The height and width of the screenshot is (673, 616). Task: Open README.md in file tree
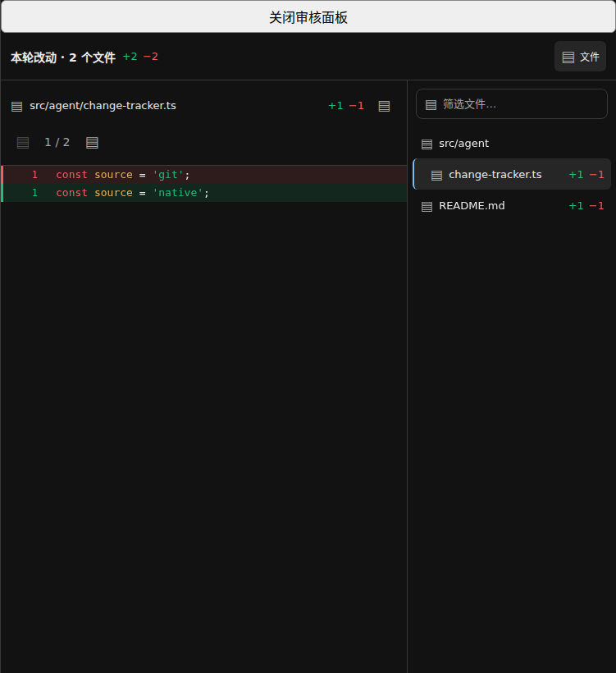click(512, 206)
